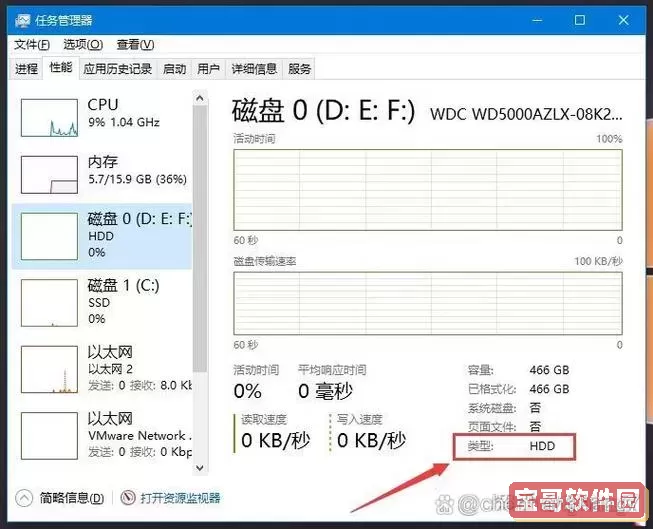Switch to the 服务 tab
Image resolution: width=653 pixels, height=529 pixels.
point(299,69)
